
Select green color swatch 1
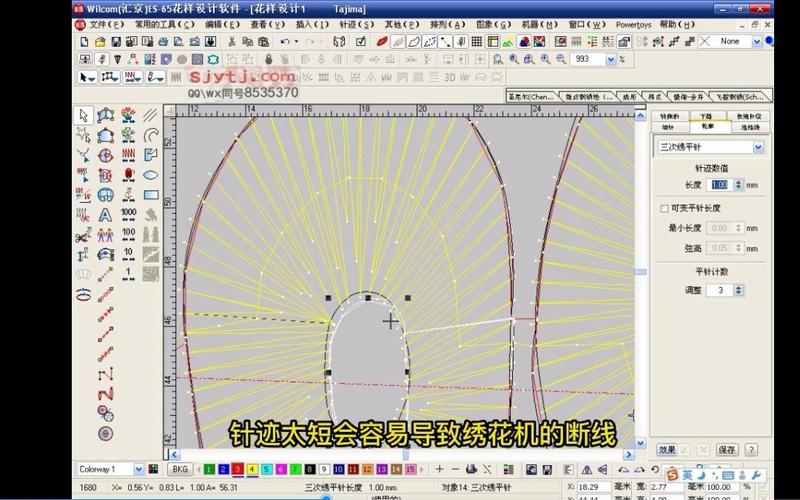(x=209, y=469)
